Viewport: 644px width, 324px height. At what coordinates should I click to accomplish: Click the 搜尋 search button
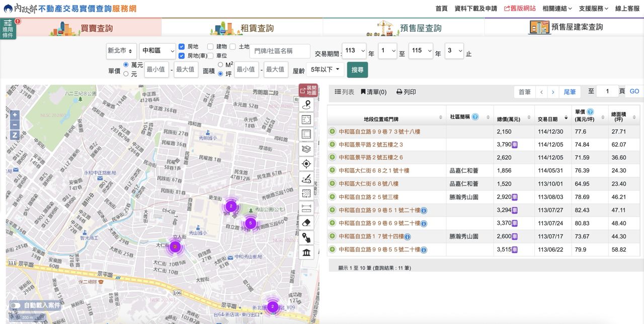click(x=357, y=70)
